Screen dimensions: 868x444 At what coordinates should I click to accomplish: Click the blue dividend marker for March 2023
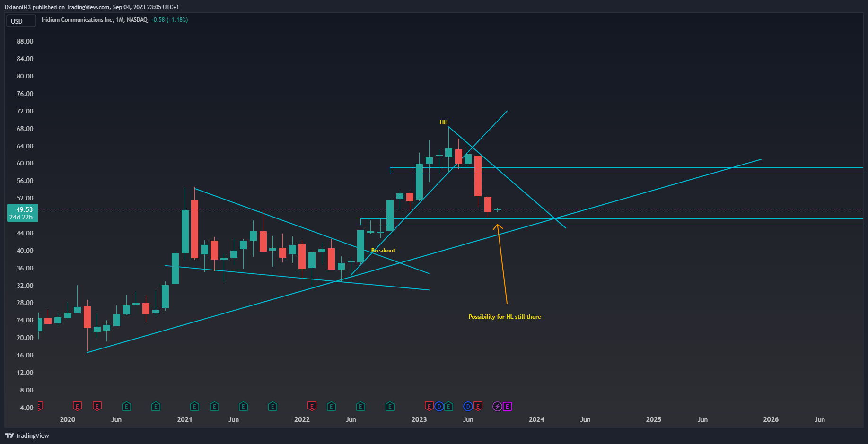[x=439, y=406]
